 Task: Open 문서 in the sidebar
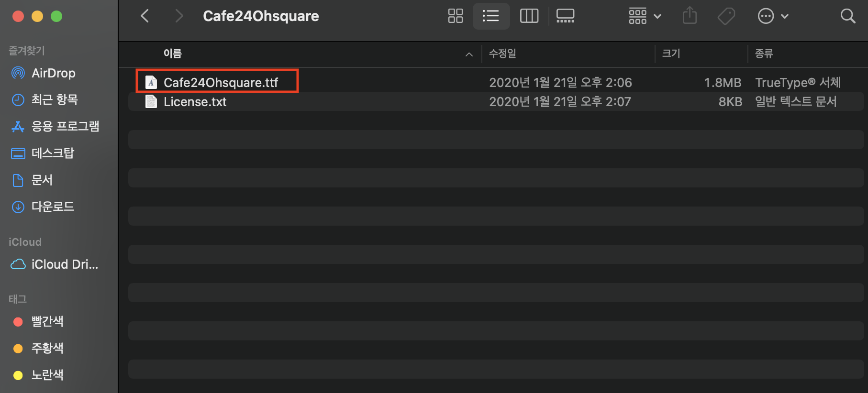pyautogui.click(x=42, y=180)
